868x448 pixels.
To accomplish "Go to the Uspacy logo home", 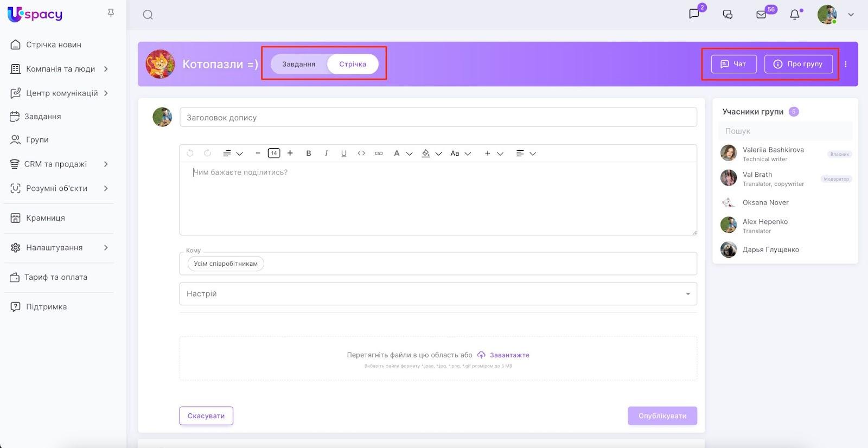I will pyautogui.click(x=35, y=15).
